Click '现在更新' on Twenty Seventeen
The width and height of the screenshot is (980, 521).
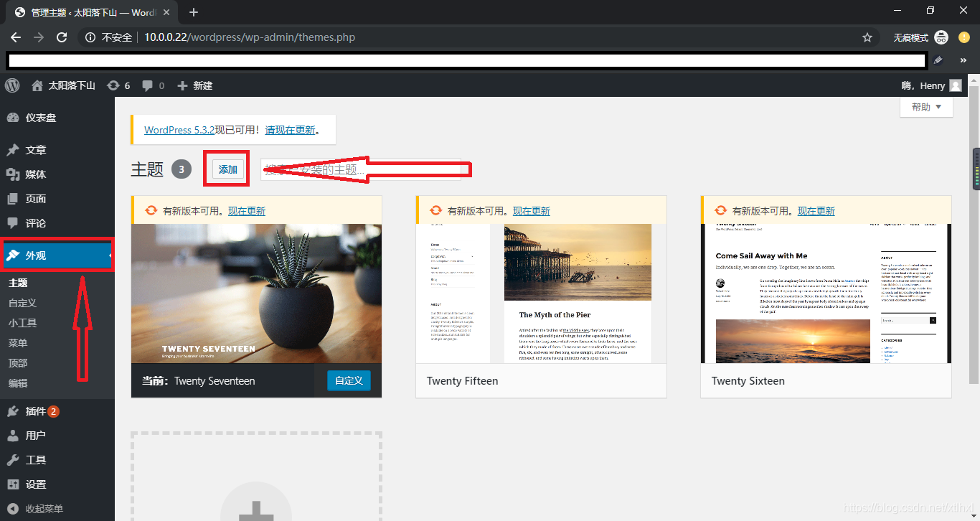pyautogui.click(x=247, y=211)
